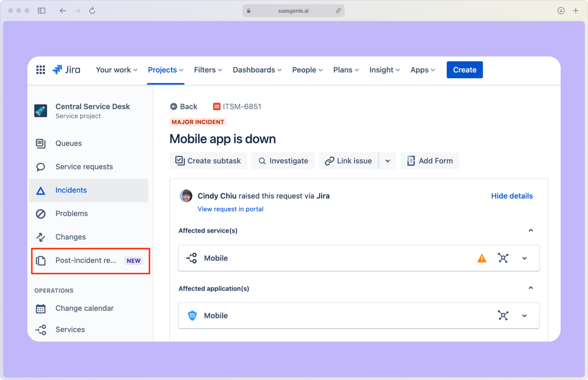This screenshot has height=380, width=588.
Task: Click the saasgenie.ai address bar
Action: tap(294, 11)
